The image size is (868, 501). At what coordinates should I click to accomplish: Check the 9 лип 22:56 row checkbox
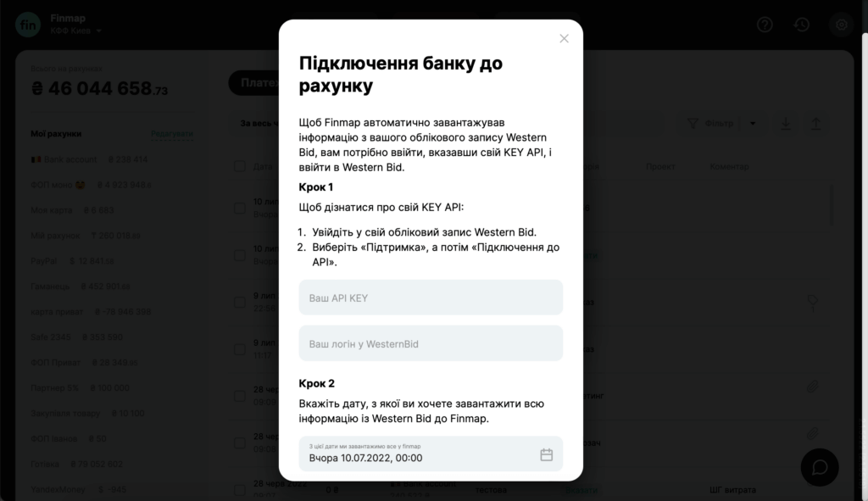point(240,303)
